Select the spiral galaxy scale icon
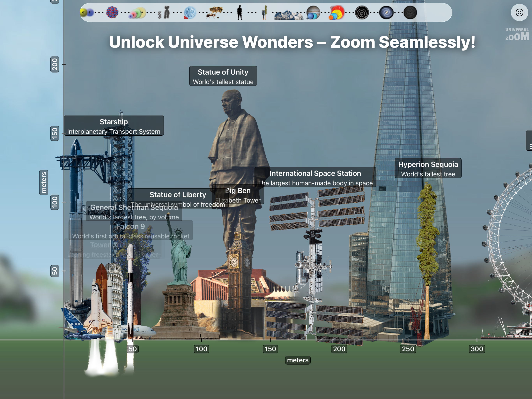 point(386,13)
